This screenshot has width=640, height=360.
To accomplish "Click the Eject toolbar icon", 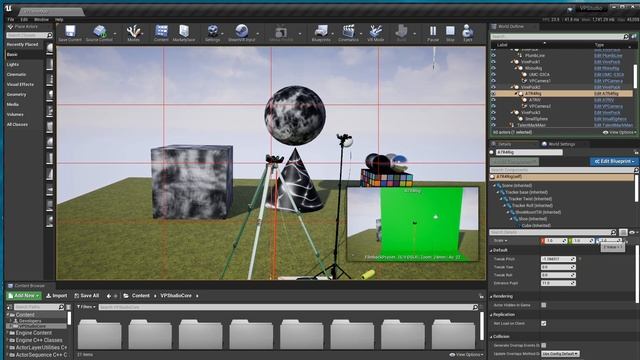I will pos(467,31).
